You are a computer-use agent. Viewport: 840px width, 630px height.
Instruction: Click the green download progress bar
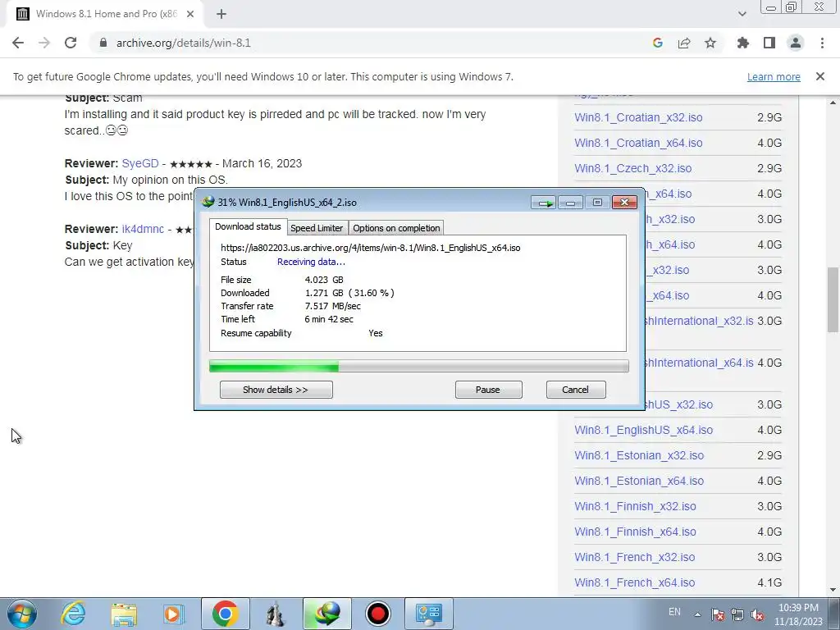click(418, 367)
